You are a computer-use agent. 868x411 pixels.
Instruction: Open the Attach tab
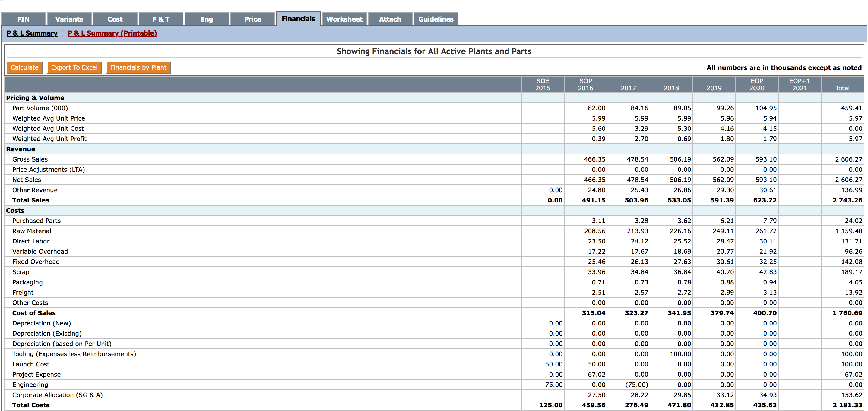(390, 19)
